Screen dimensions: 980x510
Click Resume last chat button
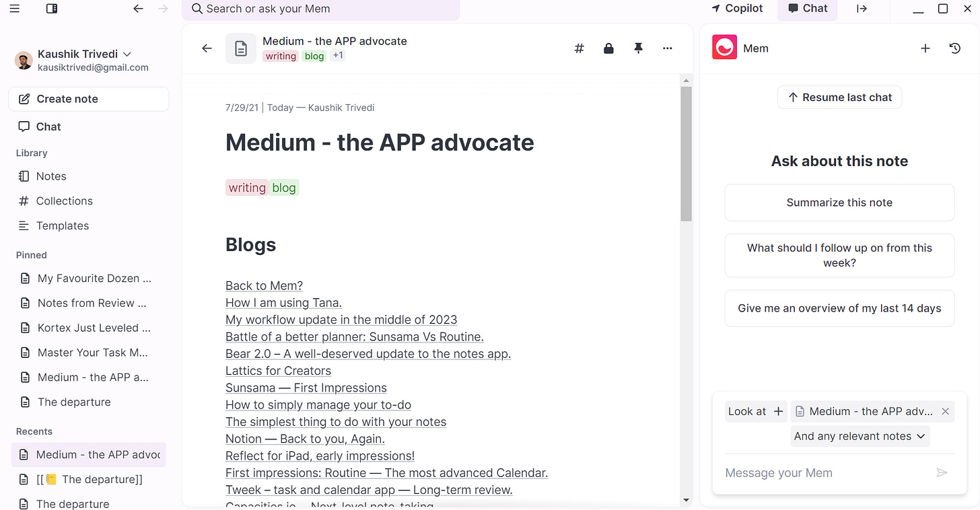click(839, 98)
